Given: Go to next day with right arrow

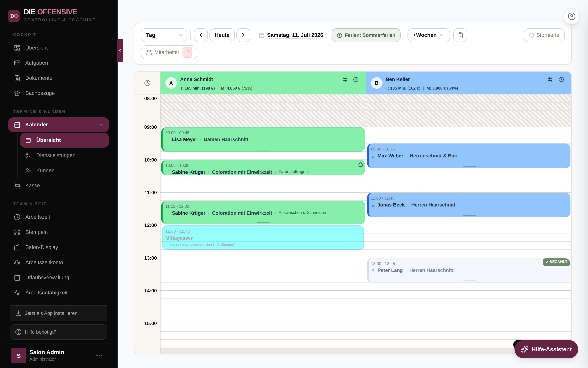Looking at the screenshot, I should click(x=243, y=35).
